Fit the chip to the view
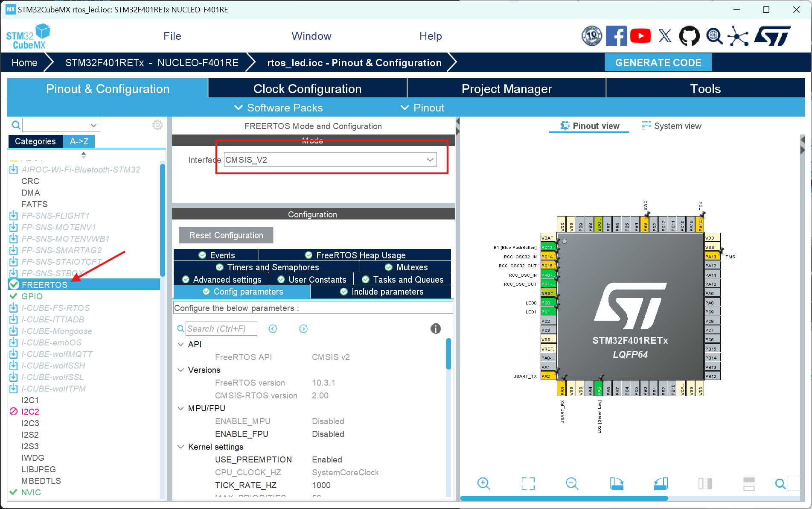Screen dimensions: 812x509 coord(528,483)
